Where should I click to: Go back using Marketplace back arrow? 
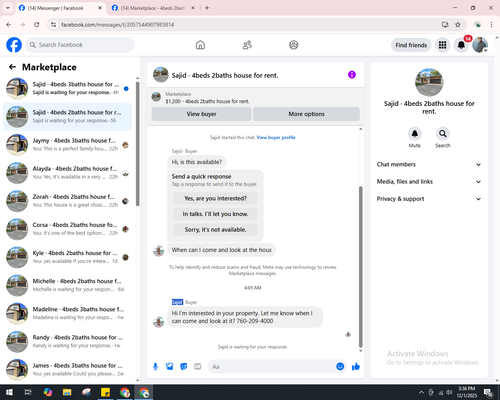click(12, 67)
